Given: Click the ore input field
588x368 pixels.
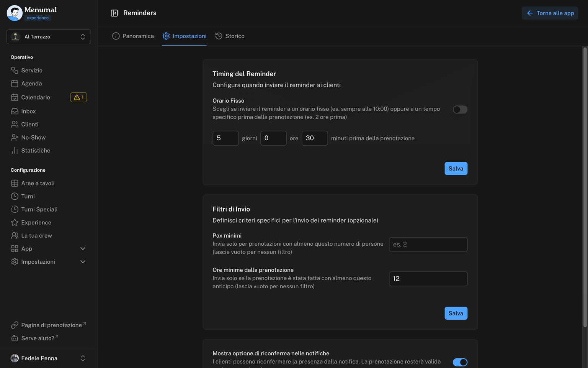Looking at the screenshot, I should 273,138.
